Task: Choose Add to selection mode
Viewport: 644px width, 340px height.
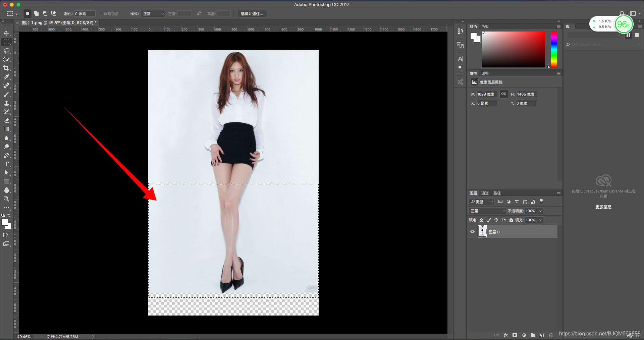Action: [x=36, y=13]
